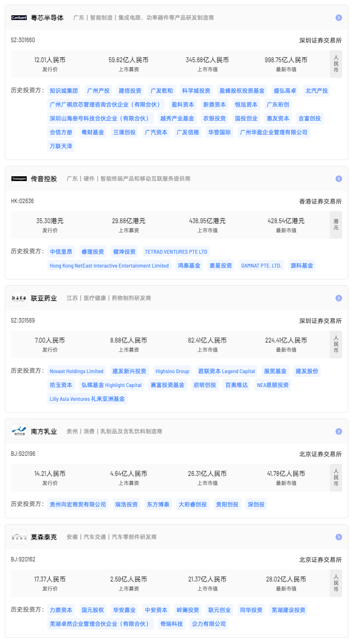This screenshot has width=355, height=644.
Task: Click investor tag 深创投
Action: (x=257, y=504)
